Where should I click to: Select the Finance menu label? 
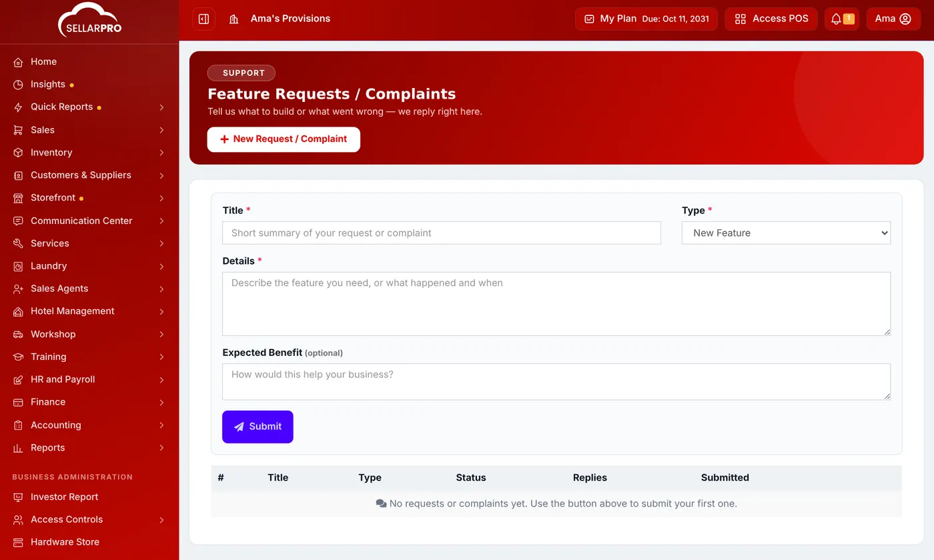click(x=48, y=402)
